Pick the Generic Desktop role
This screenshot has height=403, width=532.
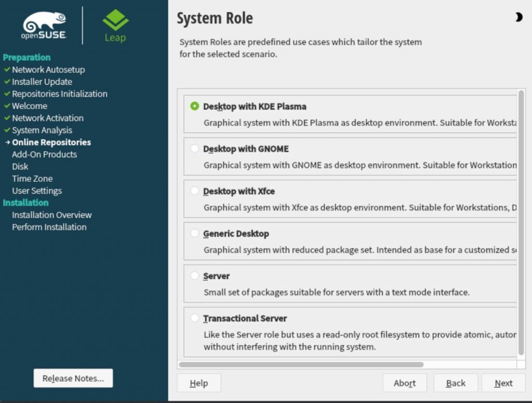[196, 234]
